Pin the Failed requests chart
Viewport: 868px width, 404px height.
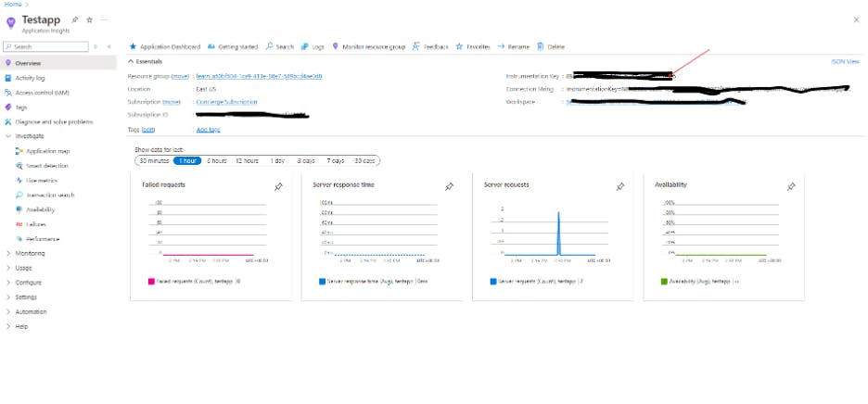[278, 187]
